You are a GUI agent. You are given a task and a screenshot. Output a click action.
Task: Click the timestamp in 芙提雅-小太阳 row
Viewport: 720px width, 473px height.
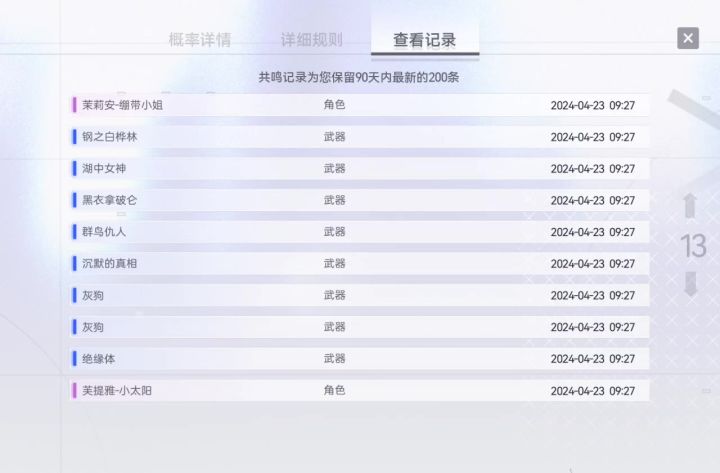tap(593, 391)
